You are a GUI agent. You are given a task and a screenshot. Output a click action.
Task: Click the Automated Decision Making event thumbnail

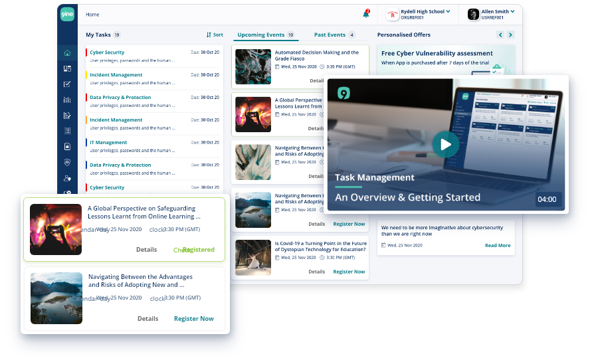[253, 66]
